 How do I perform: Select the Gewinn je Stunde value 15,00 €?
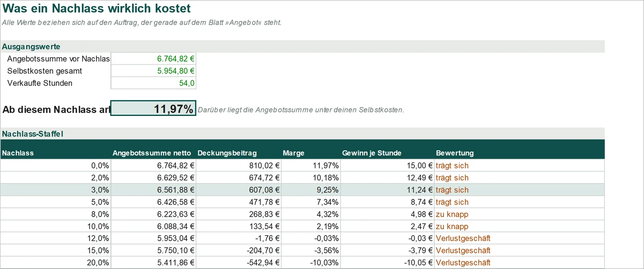coord(388,166)
